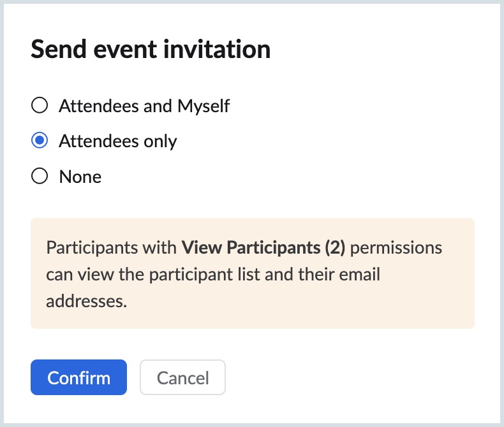Click the 'Attendees and Myself' label text
Screen dimensions: 504x427
click(144, 105)
